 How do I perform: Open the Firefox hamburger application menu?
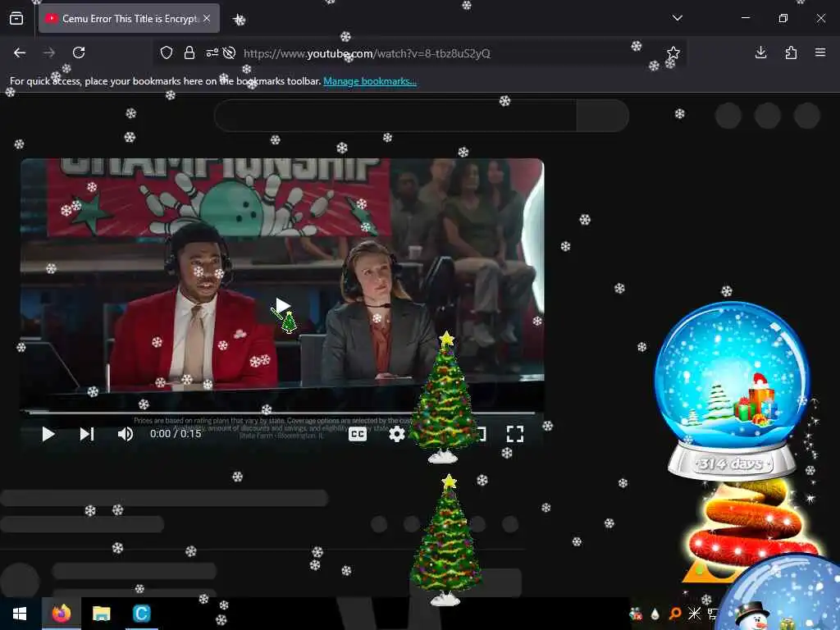coord(820,52)
